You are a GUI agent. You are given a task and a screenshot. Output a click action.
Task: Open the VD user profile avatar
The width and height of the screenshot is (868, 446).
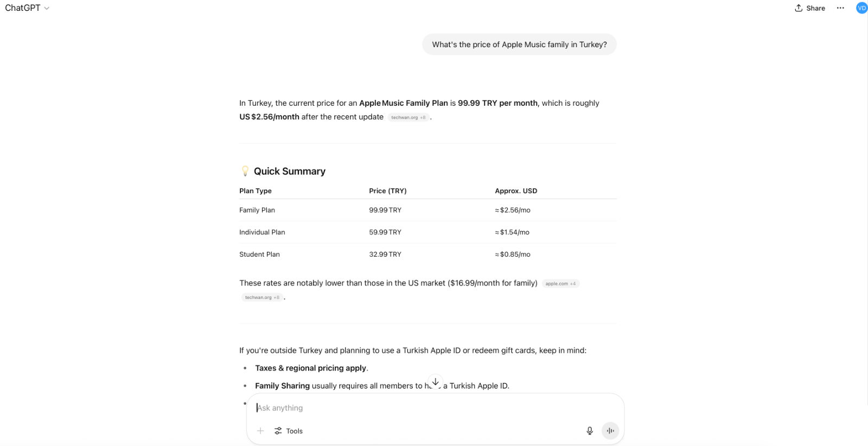point(861,8)
